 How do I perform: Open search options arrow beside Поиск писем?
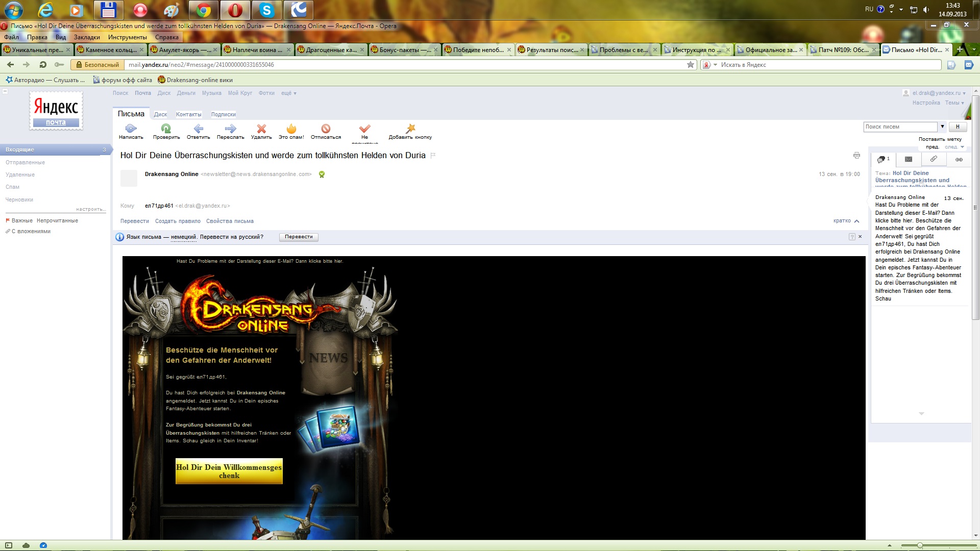pyautogui.click(x=942, y=127)
